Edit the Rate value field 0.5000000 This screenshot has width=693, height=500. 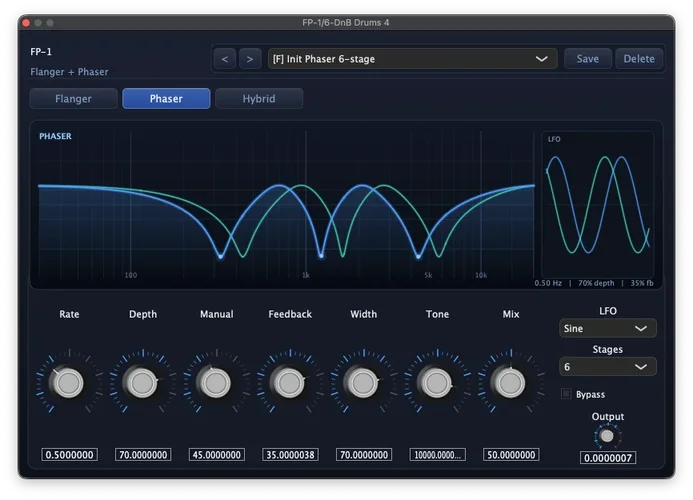tap(69, 455)
